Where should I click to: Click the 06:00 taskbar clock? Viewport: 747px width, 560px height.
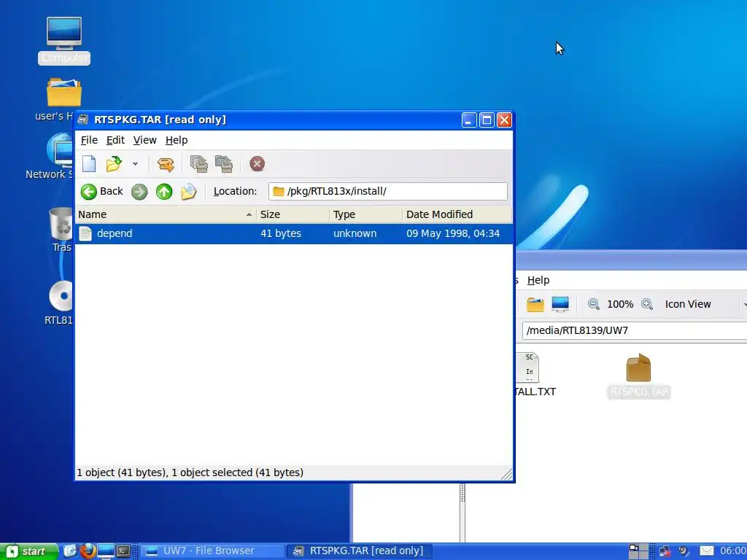(733, 551)
